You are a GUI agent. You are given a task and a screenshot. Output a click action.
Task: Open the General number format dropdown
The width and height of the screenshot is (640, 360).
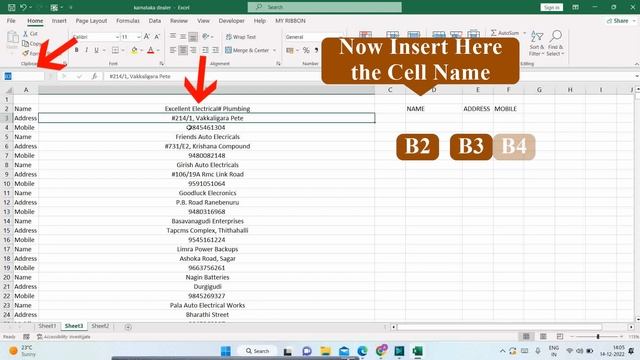coord(313,37)
